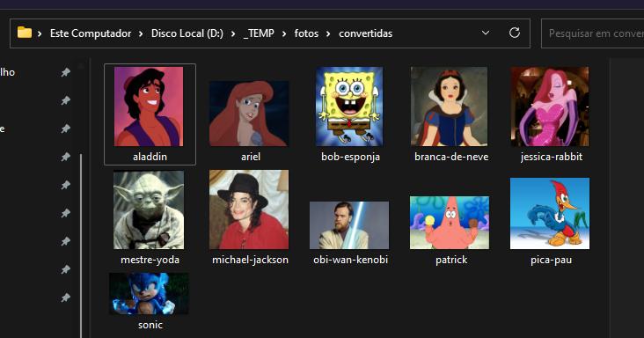Go to 'Disco Local (D:)' in the breadcrumb
Image resolution: width=644 pixels, height=338 pixels.
[x=187, y=33]
